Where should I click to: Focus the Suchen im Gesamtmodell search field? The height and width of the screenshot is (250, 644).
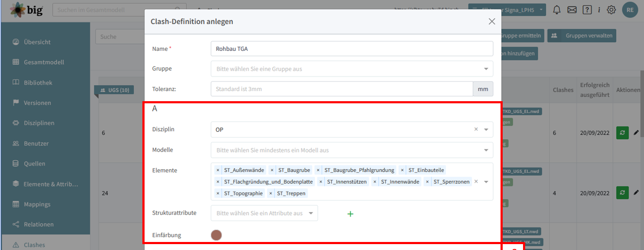tap(119, 10)
